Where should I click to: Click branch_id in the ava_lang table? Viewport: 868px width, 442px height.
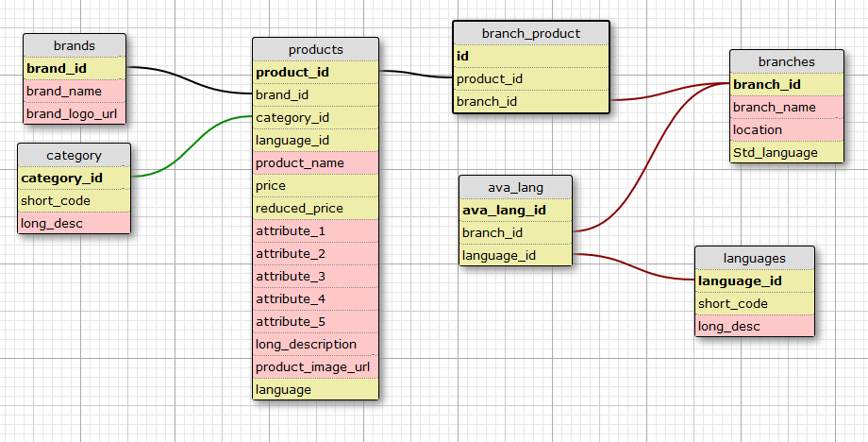click(x=515, y=232)
